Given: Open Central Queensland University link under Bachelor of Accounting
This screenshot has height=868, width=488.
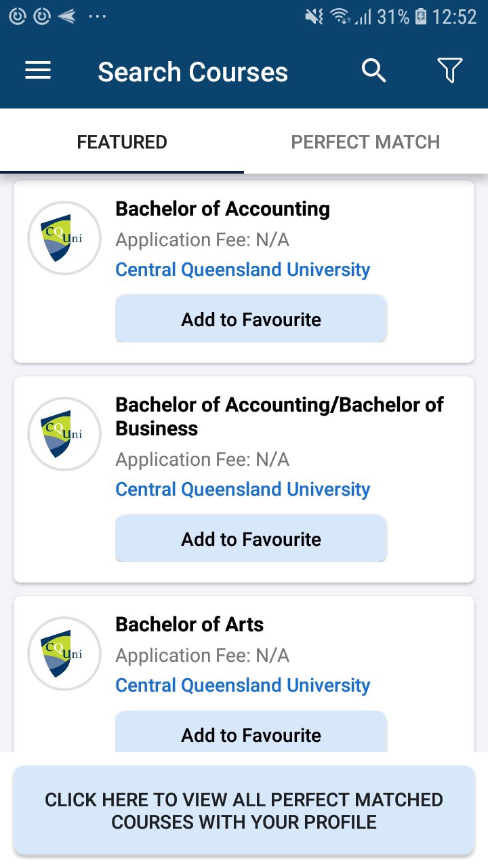Looking at the screenshot, I should [243, 270].
